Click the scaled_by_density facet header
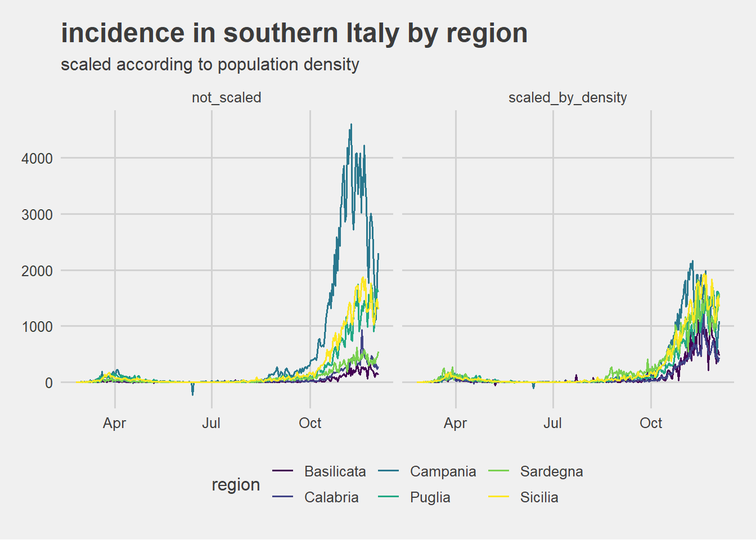Screen dimensions: 756x540 [x=568, y=97]
